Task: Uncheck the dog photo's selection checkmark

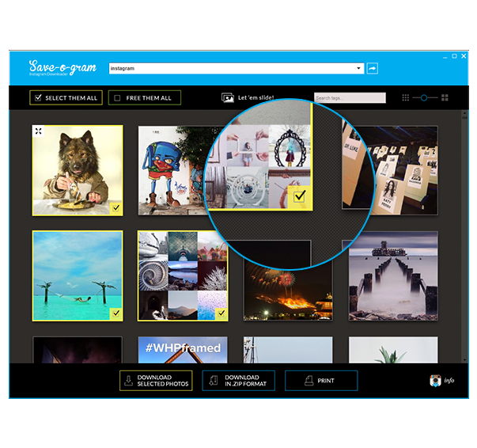Action: coord(115,207)
